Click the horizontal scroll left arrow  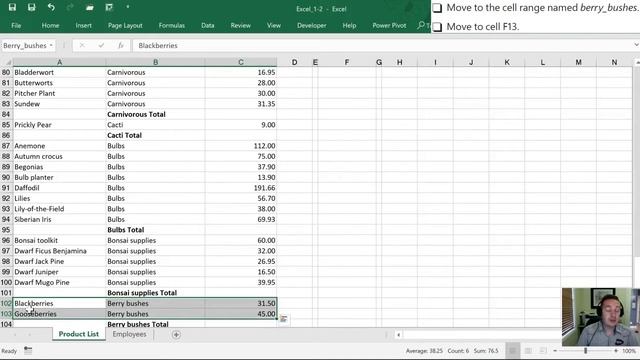[398, 335]
